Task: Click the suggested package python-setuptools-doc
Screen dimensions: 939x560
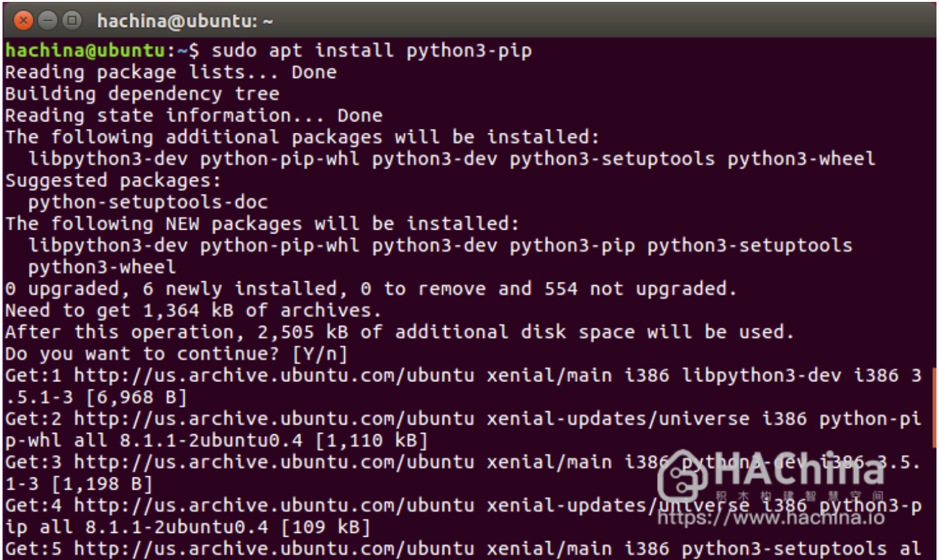Action: click(x=148, y=203)
